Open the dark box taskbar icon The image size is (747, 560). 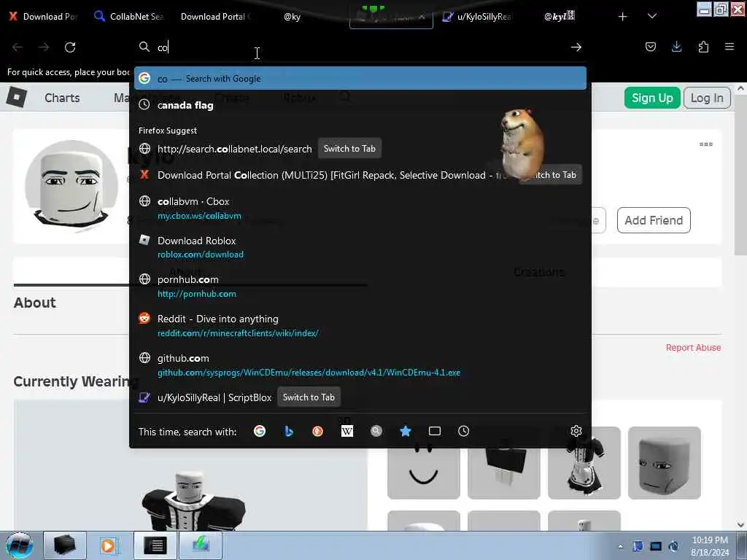tap(65, 545)
